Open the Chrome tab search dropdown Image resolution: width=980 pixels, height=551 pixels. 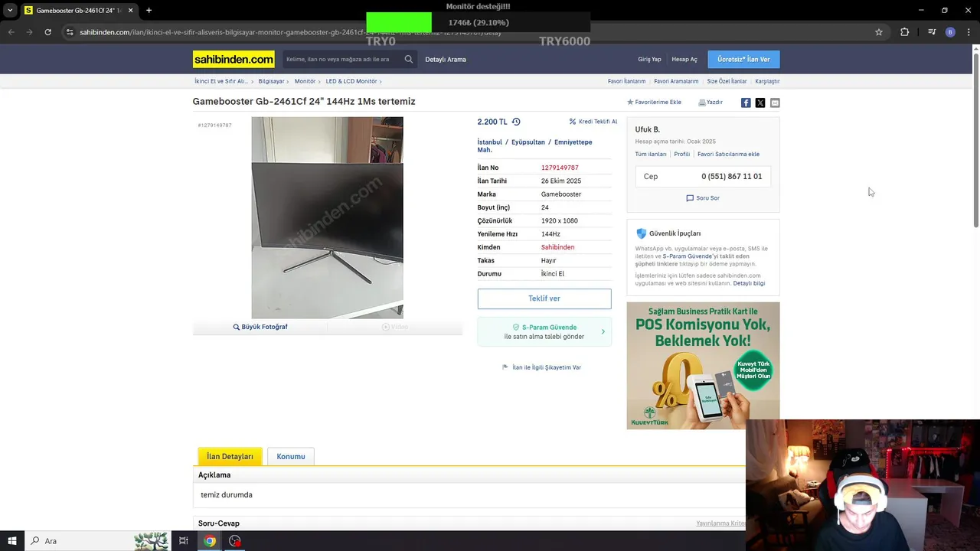(10, 10)
